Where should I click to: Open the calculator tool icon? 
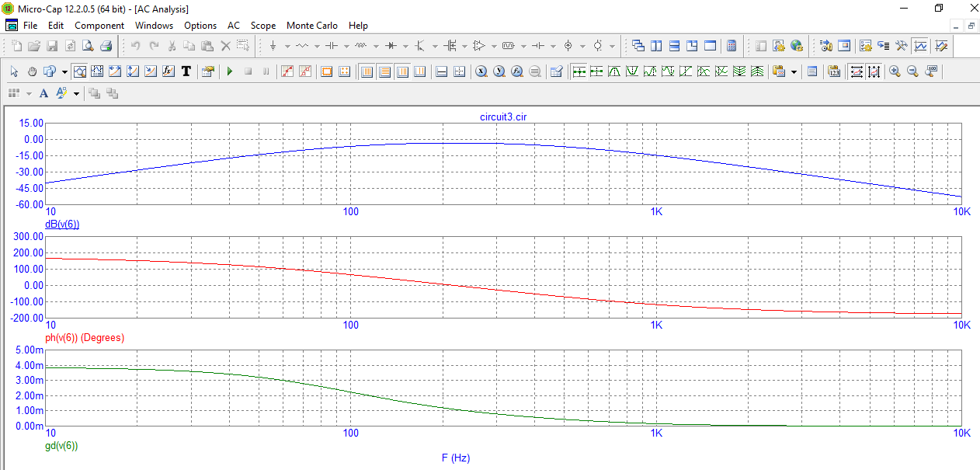click(731, 46)
